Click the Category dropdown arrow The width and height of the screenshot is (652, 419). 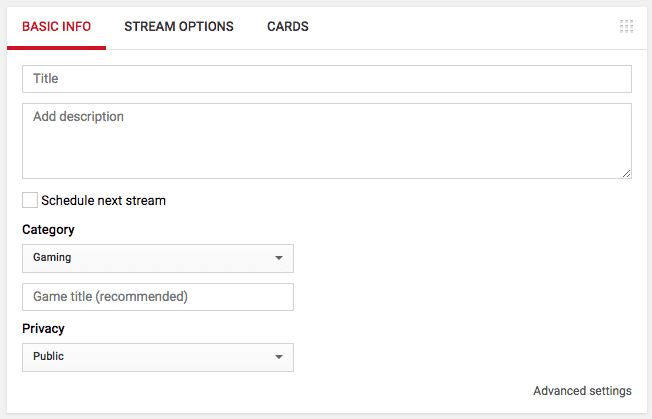click(x=279, y=258)
